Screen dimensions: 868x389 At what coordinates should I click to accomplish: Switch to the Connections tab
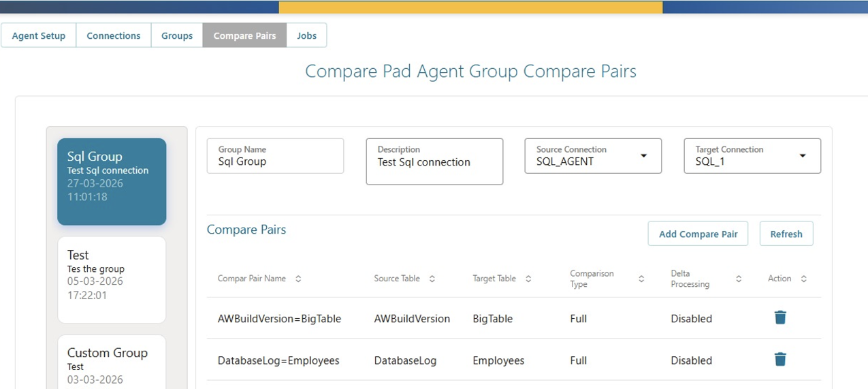pos(114,35)
